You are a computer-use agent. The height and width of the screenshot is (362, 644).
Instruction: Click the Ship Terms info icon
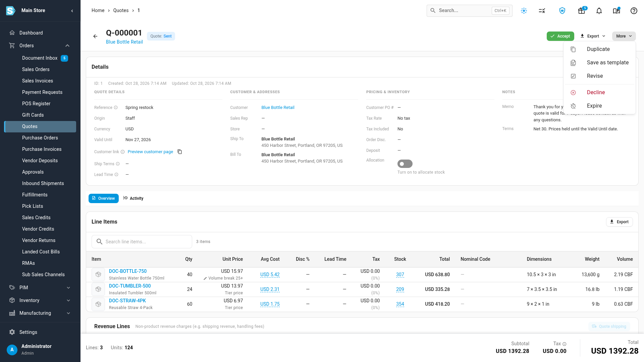pyautogui.click(x=118, y=164)
